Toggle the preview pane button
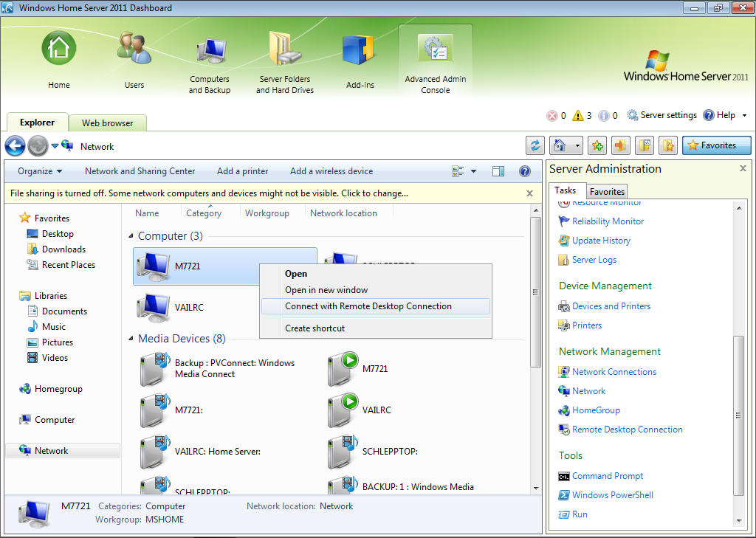The height and width of the screenshot is (538, 756). click(498, 171)
